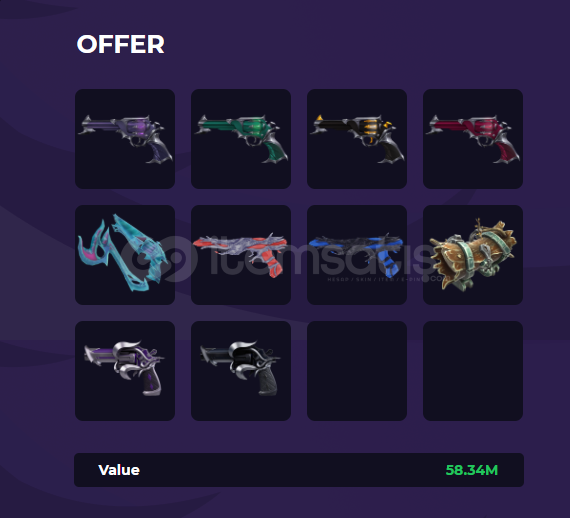Viewport: 570px width, 518px height.
Task: Click the grip of the green revolver
Action: point(274,150)
